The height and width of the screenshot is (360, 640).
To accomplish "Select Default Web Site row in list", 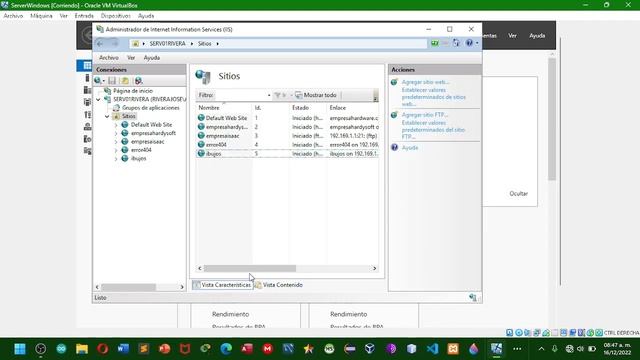I will [x=287, y=118].
